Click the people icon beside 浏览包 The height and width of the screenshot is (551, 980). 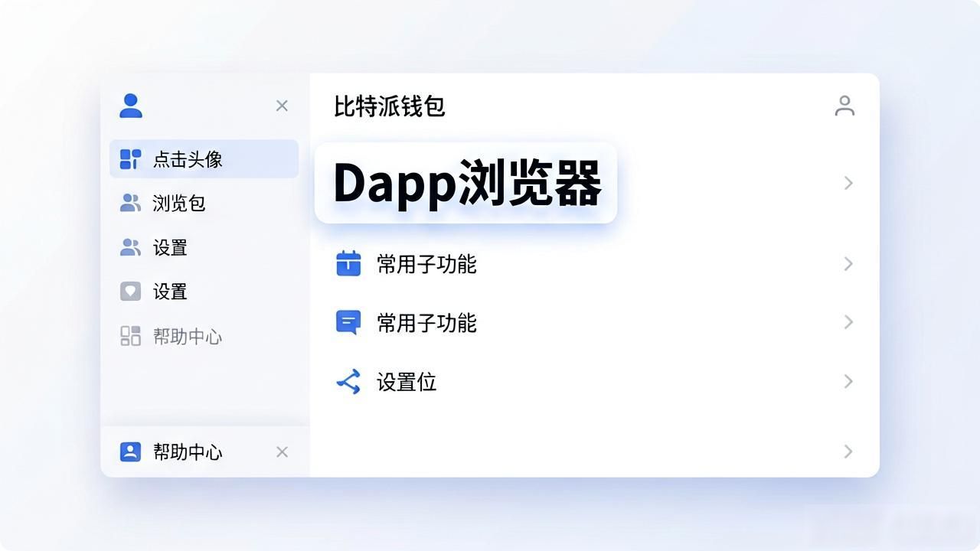click(x=131, y=203)
